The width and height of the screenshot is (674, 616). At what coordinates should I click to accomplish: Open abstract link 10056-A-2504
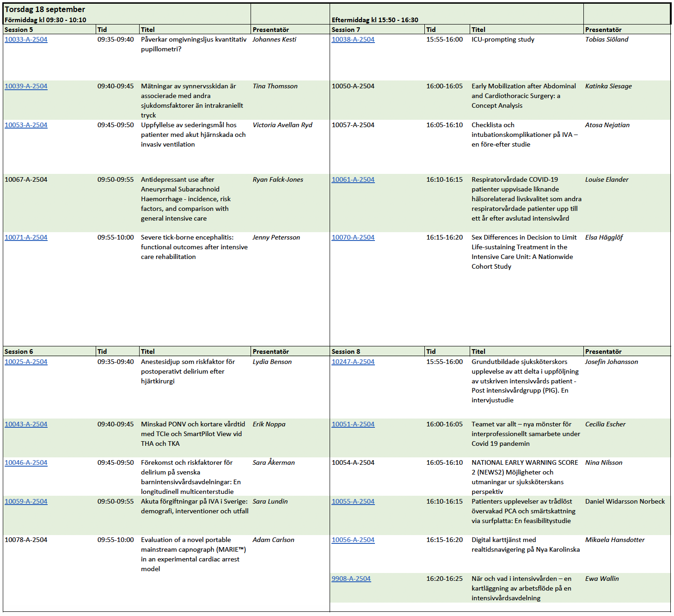353,540
